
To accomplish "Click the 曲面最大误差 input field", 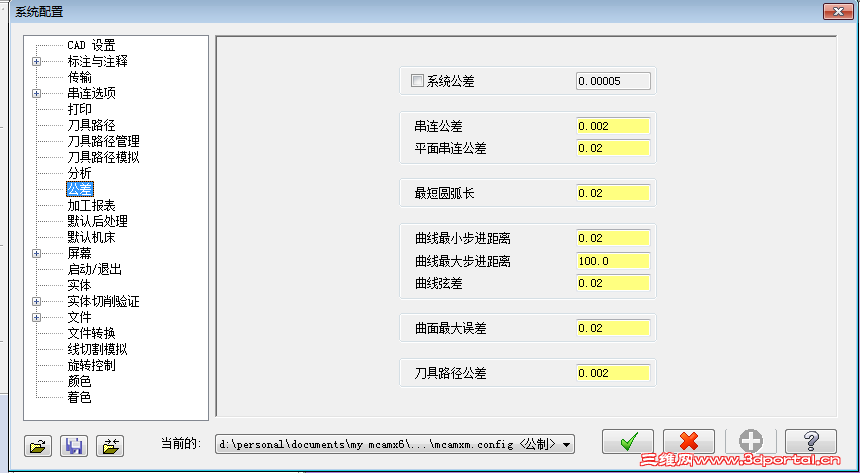I will point(613,328).
